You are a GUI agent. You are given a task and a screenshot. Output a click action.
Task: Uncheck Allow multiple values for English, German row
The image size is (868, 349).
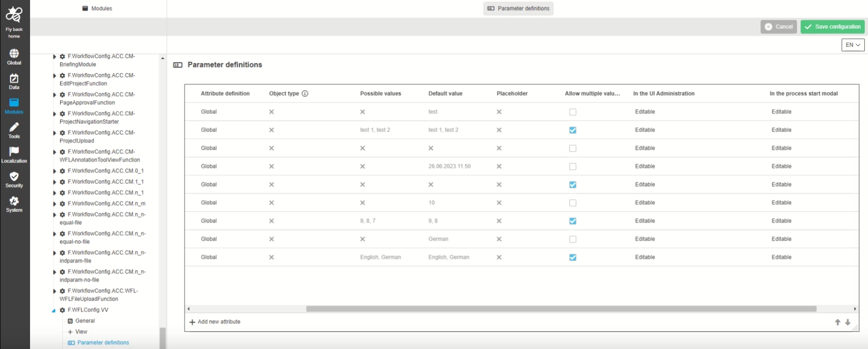[x=573, y=258]
